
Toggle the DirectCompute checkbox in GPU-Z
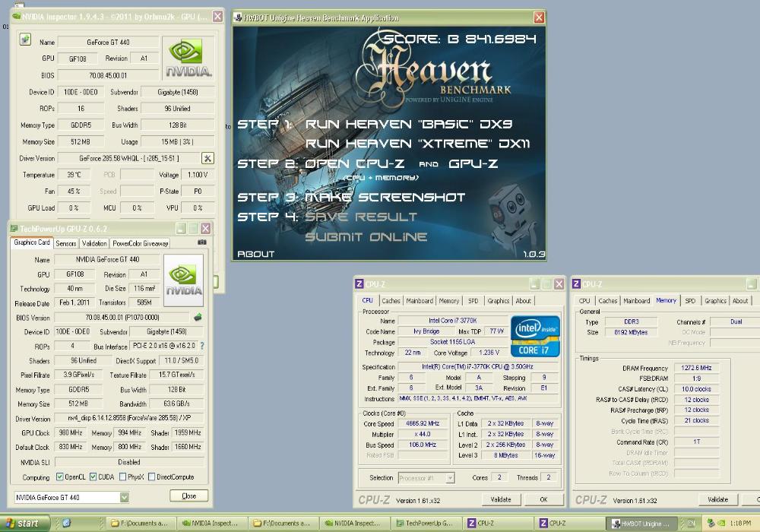[x=152, y=477]
